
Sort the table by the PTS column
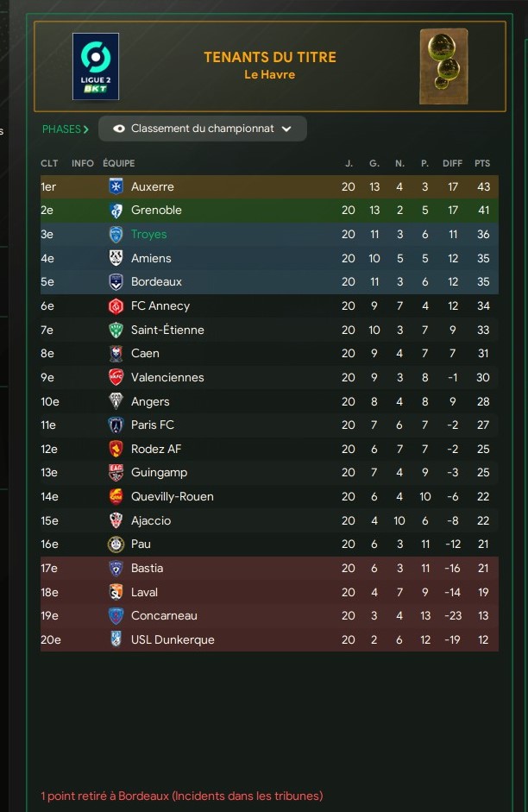[482, 163]
